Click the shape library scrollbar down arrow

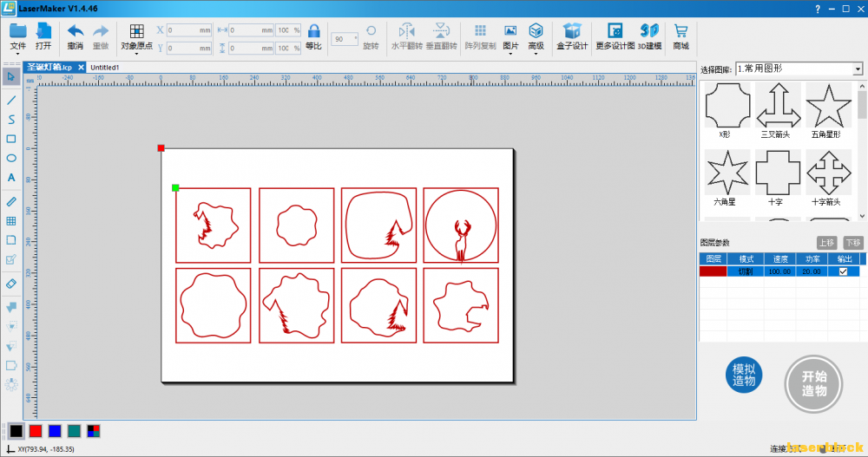[x=862, y=216]
